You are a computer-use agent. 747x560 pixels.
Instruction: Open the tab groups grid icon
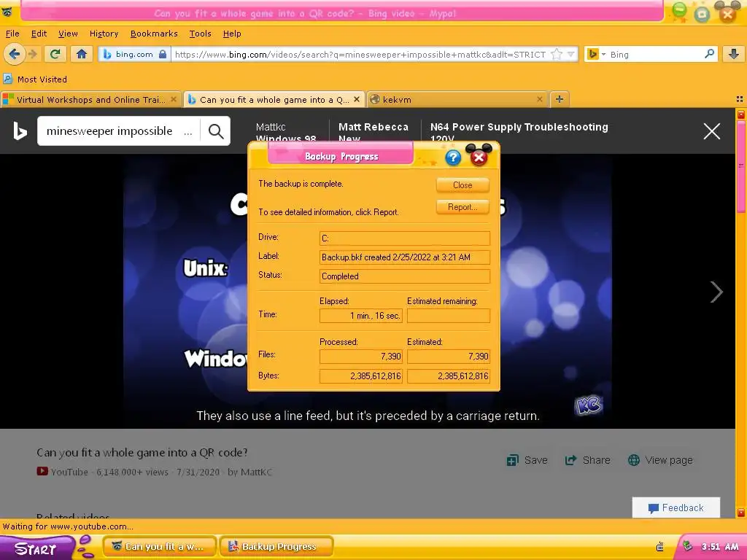click(740, 99)
